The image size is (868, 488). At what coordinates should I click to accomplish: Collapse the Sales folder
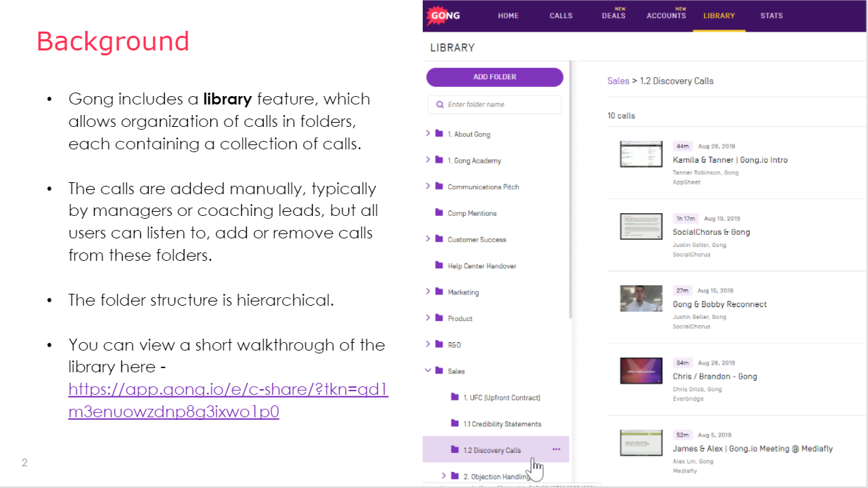click(428, 370)
